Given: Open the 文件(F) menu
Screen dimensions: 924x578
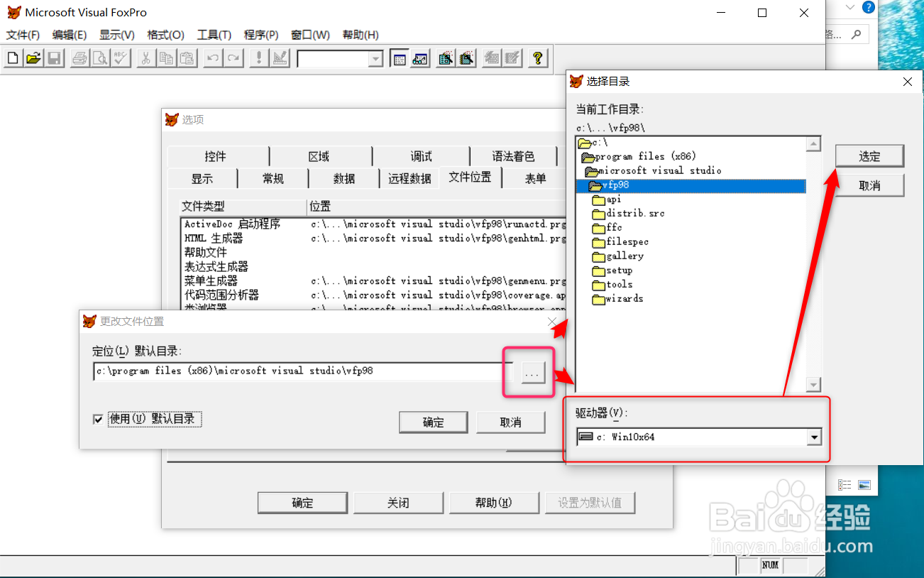Looking at the screenshot, I should (23, 35).
